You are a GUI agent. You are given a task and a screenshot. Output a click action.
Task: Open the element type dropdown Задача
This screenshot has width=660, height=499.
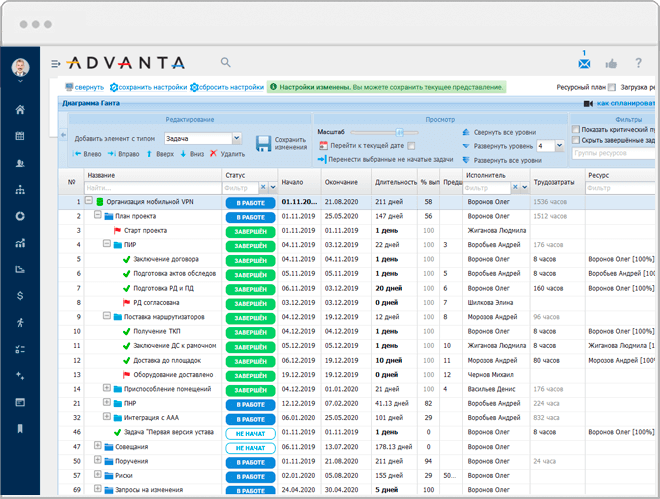[x=237, y=138]
